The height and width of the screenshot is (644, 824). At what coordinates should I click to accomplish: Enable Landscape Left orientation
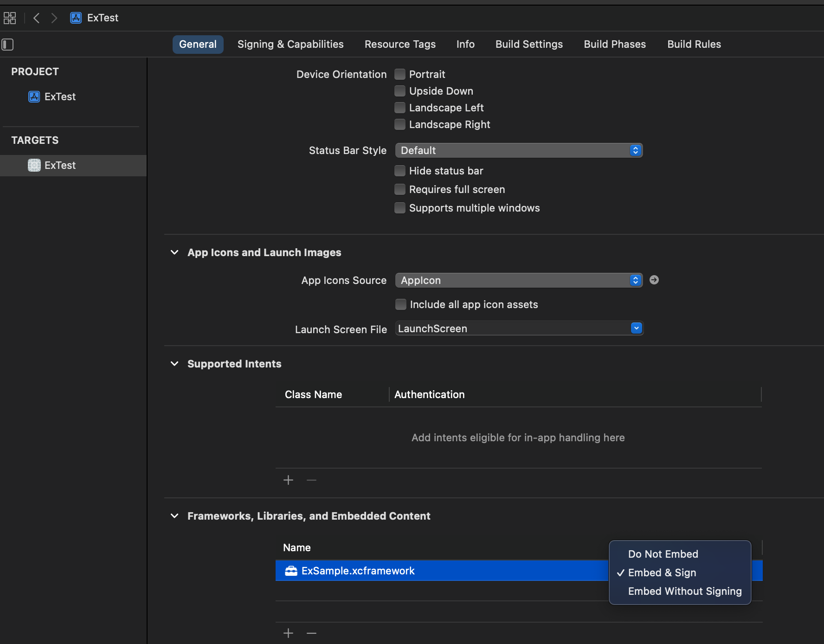pyautogui.click(x=400, y=108)
